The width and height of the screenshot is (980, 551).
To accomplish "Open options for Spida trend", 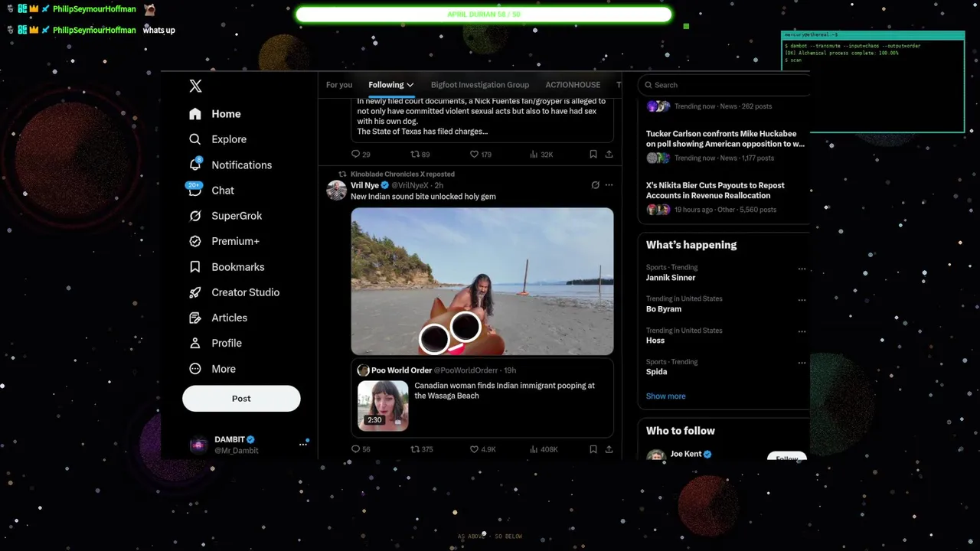I will coord(802,363).
